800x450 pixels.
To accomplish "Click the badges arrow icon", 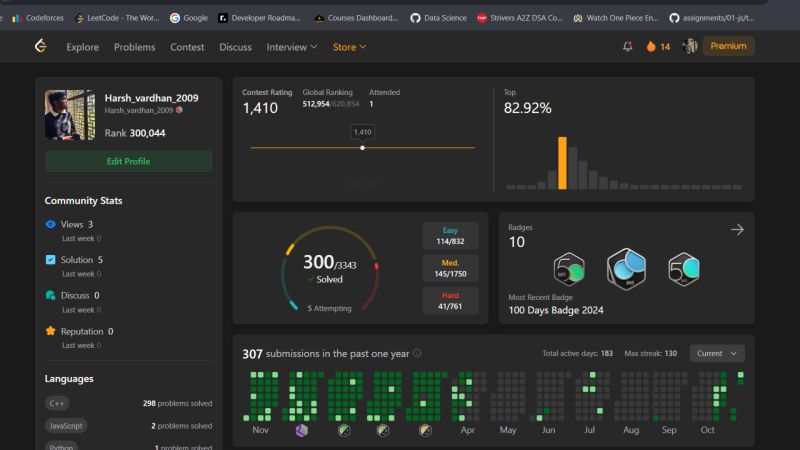I will (737, 229).
